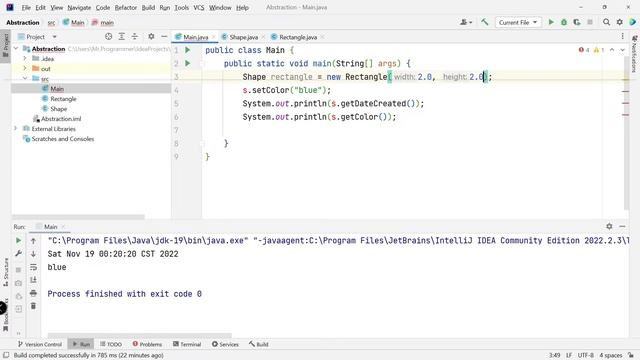640x360 pixels.
Task: Open Version Control tool window
Action: 40,344
